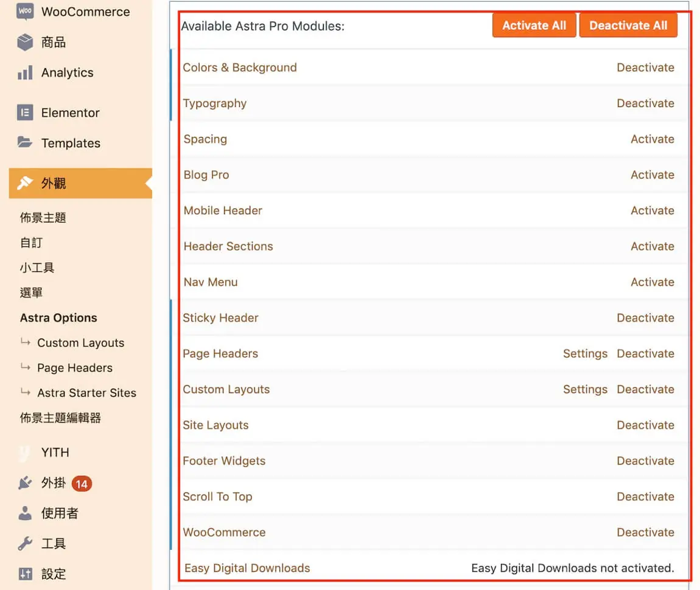Image resolution: width=700 pixels, height=590 pixels.
Task: Deactivate the Typography module
Action: tap(645, 103)
